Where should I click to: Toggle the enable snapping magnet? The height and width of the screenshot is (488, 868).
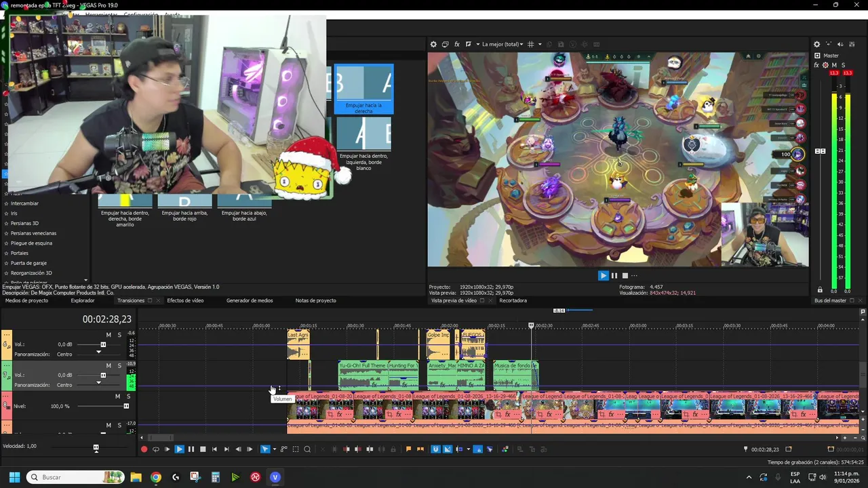coord(435,449)
